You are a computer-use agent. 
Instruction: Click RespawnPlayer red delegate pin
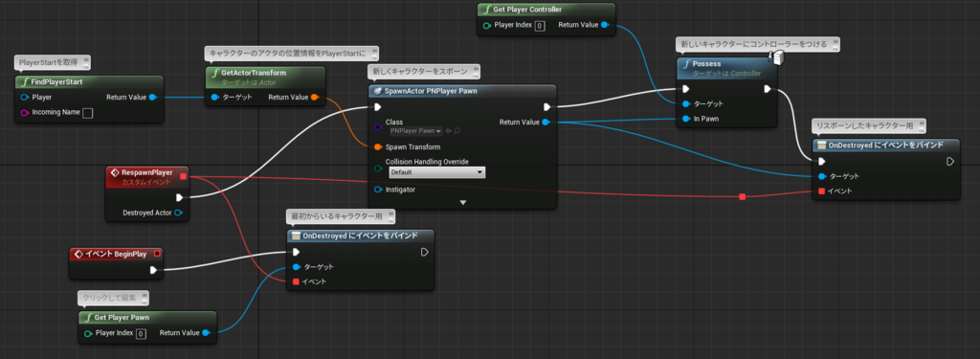coord(183,177)
